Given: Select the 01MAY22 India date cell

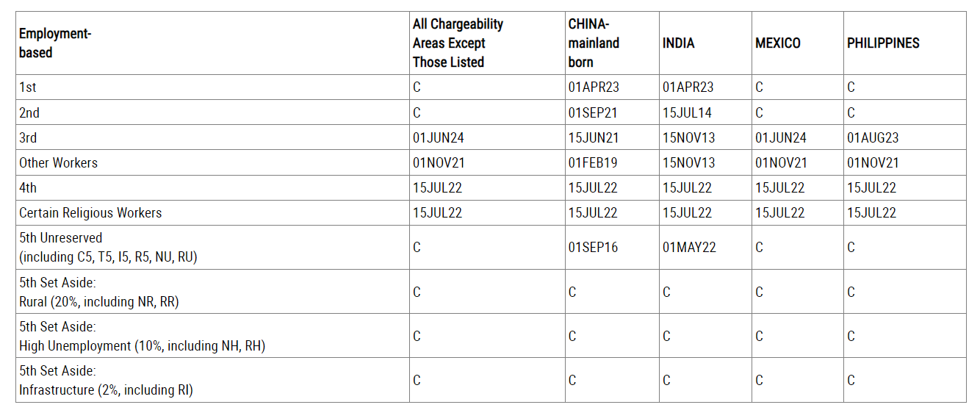Looking at the screenshot, I should 689,248.
